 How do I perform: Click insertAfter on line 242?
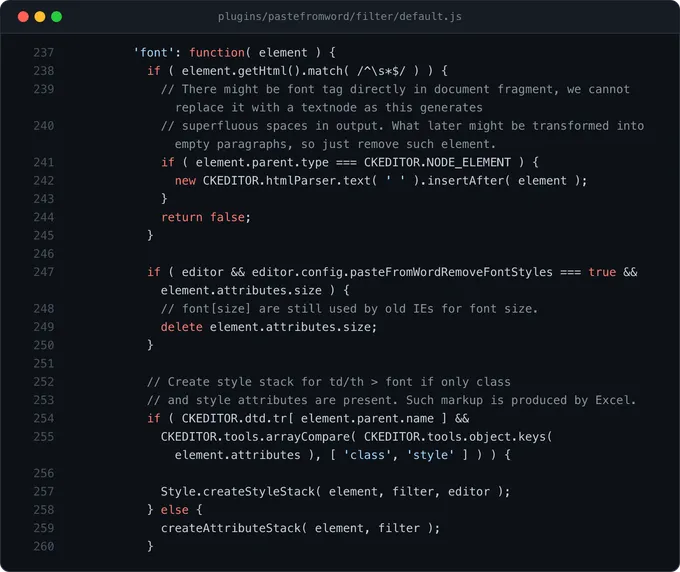click(465, 181)
